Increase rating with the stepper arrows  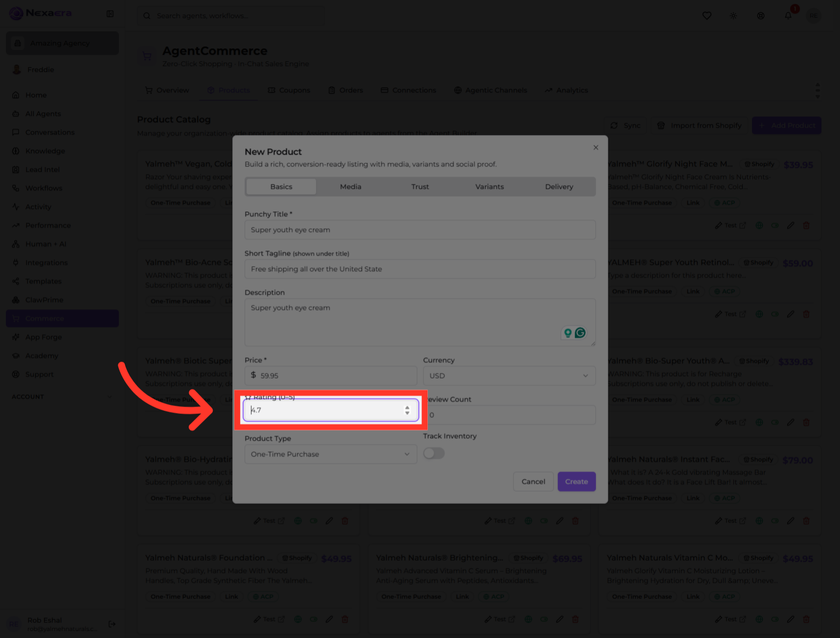407,407
